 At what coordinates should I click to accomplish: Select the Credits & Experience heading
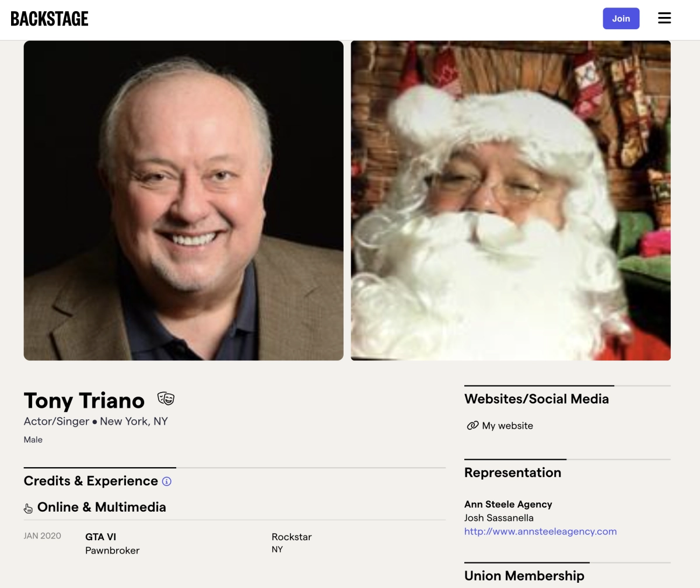[90, 481]
